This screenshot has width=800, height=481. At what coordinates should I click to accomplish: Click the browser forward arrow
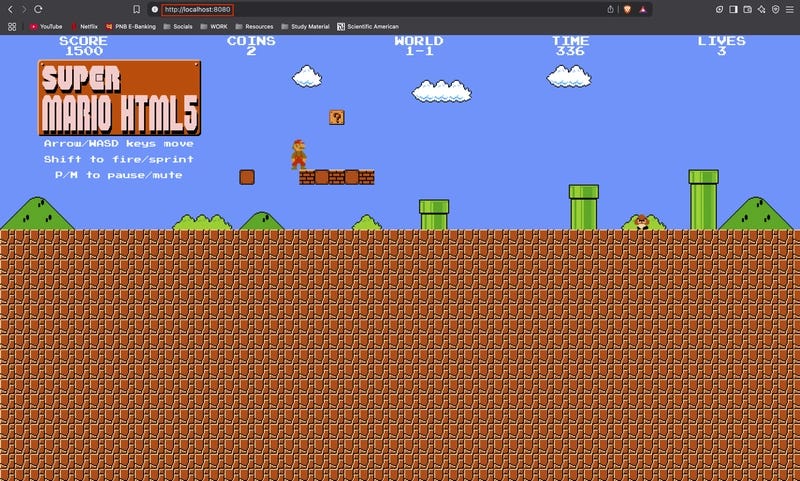pos(23,9)
